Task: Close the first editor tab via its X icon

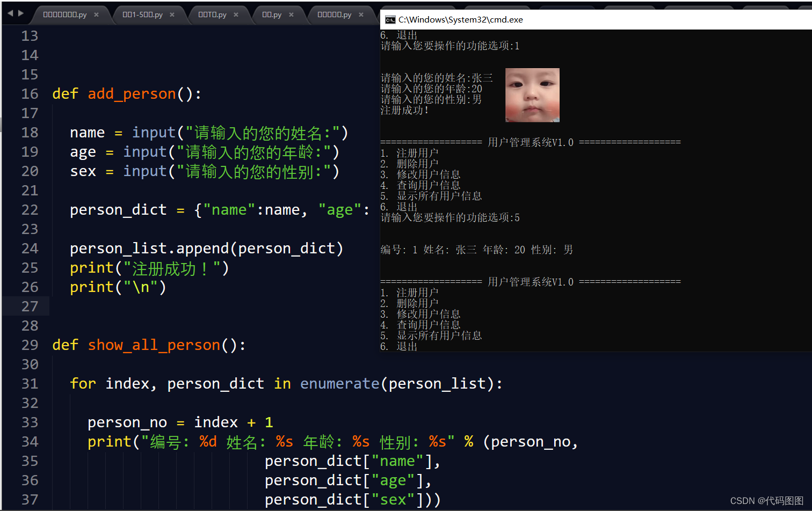Action: tap(96, 16)
